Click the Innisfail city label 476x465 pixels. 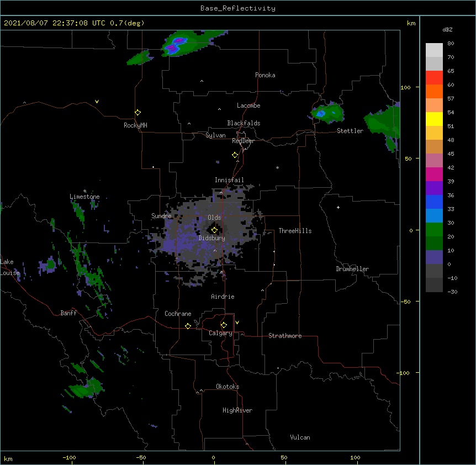click(x=229, y=180)
